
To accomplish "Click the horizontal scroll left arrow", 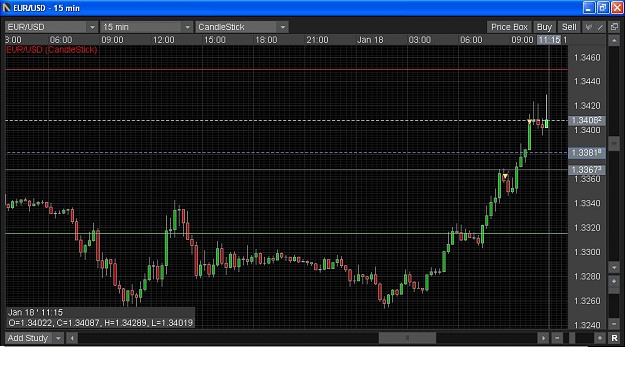I will [x=72, y=338].
